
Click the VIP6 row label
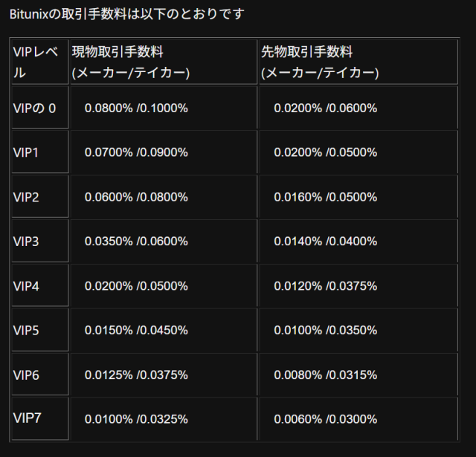point(26,375)
